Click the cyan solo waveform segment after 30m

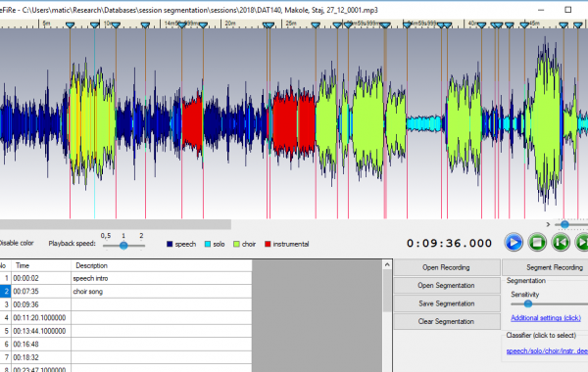point(424,123)
